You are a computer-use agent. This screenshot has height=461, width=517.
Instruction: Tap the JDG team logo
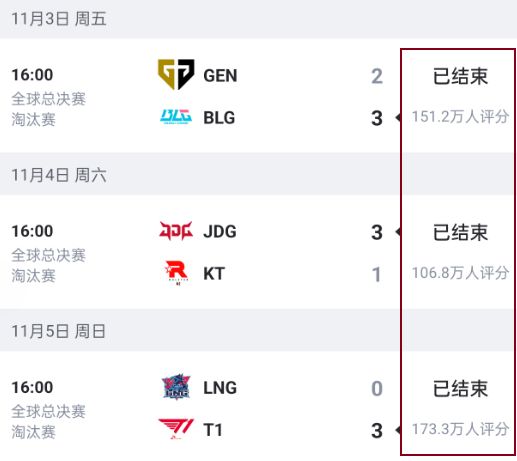(x=176, y=231)
